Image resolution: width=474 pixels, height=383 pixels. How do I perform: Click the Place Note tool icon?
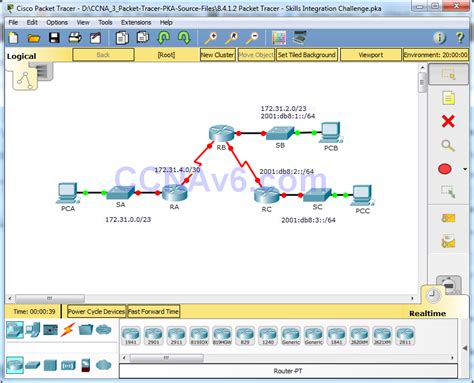coord(448,98)
